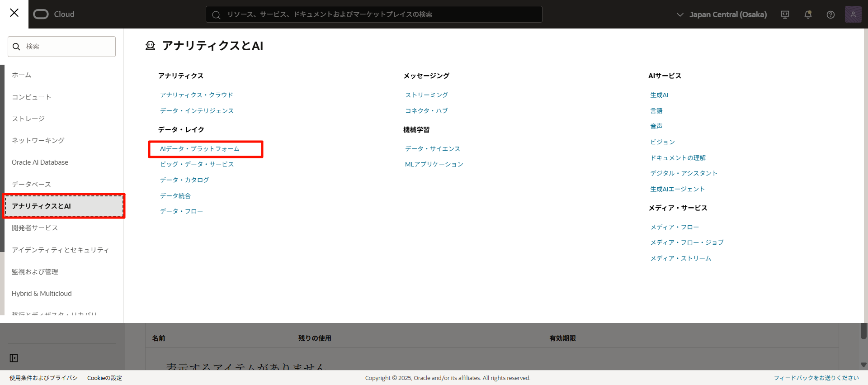Open データ・インテリジェンス link
The width and height of the screenshot is (868, 385).
click(197, 111)
